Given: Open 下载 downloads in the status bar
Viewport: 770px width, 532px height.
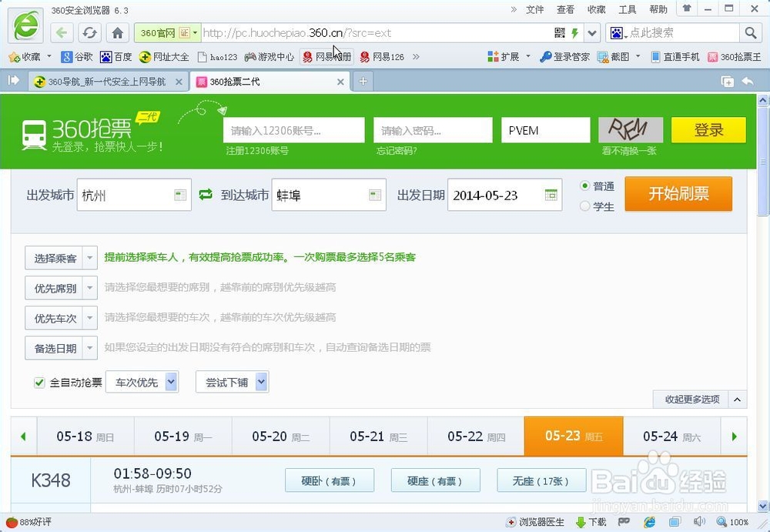Looking at the screenshot, I should 591,522.
